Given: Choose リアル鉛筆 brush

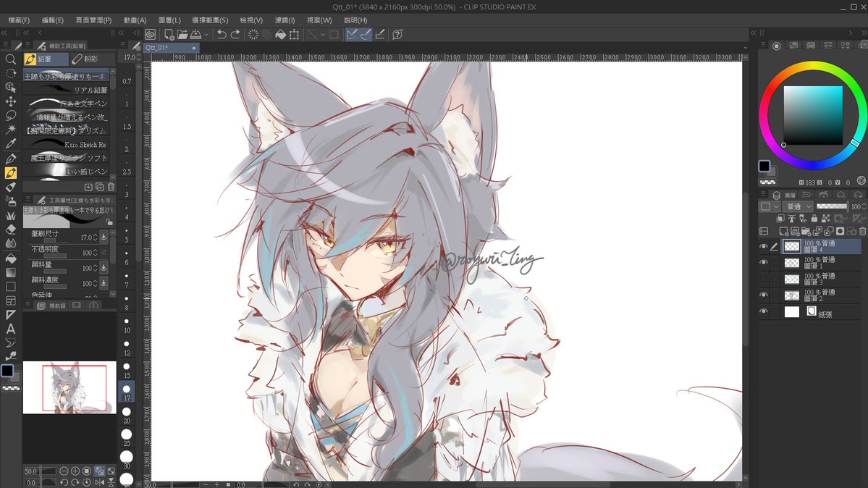Looking at the screenshot, I should (x=66, y=90).
